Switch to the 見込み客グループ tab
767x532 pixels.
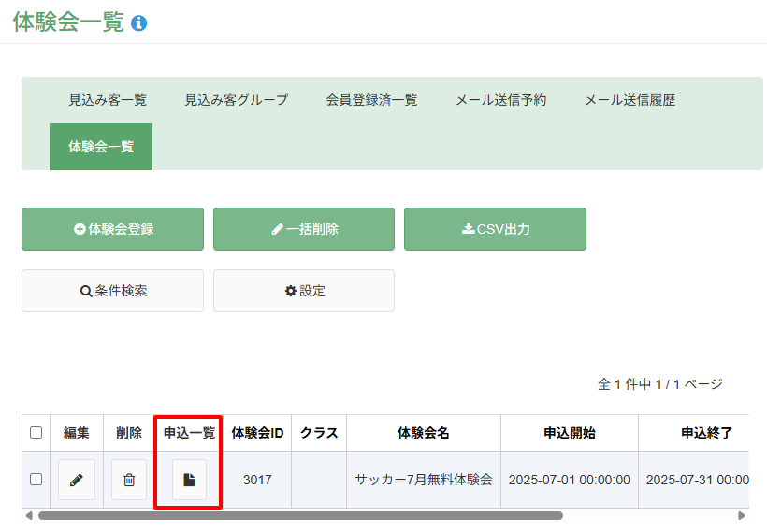point(237,100)
